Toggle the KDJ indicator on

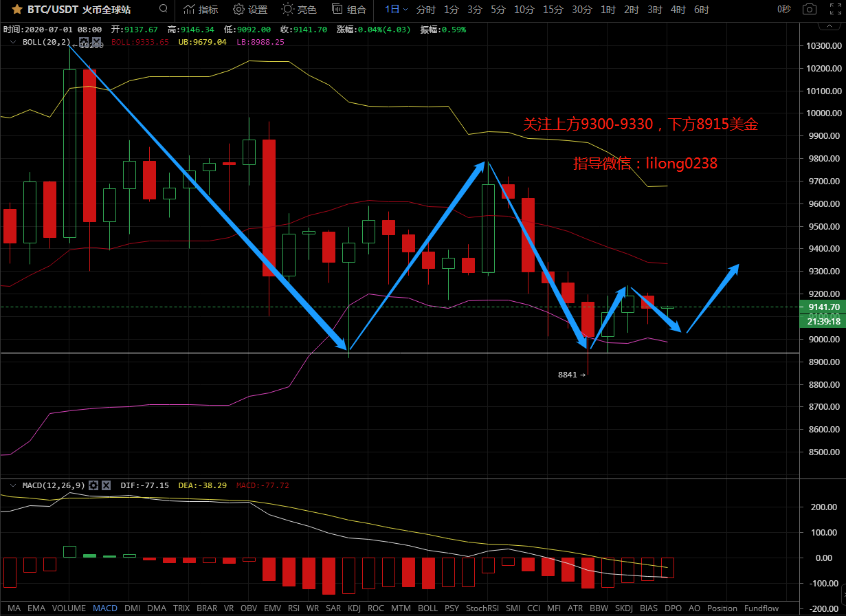coord(355,608)
